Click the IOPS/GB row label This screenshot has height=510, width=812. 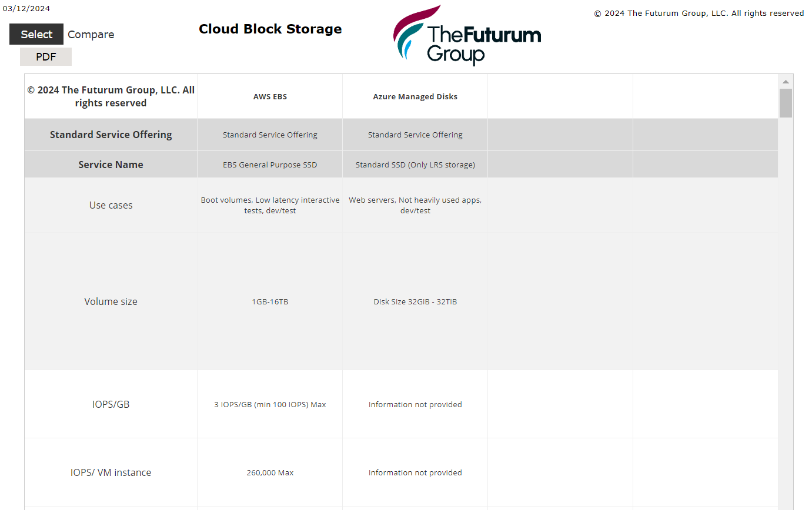111,404
